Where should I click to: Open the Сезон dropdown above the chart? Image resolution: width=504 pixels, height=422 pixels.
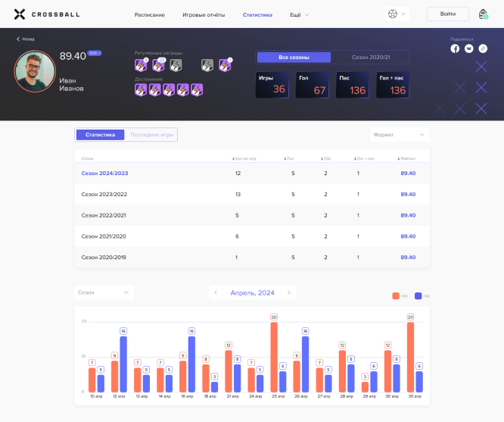104,292
